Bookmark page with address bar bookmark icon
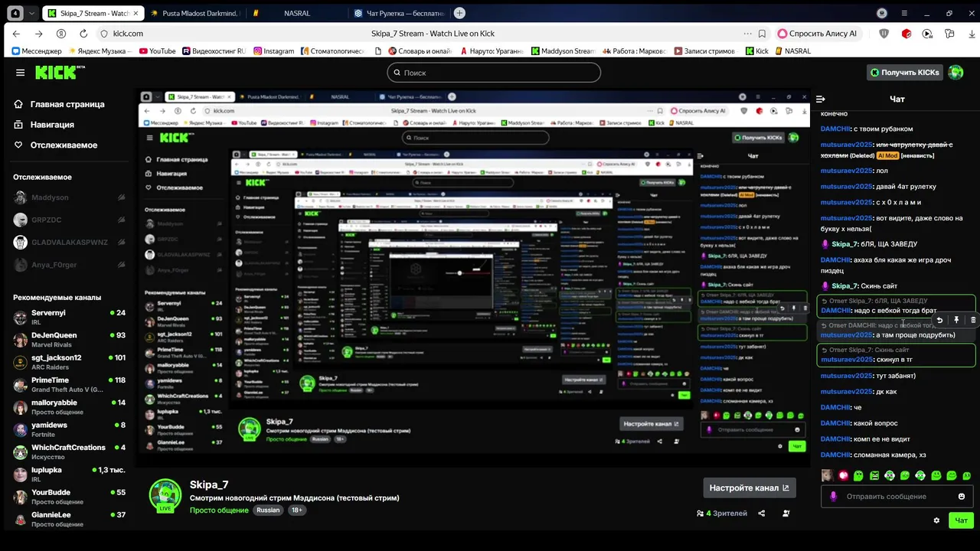 tap(762, 34)
